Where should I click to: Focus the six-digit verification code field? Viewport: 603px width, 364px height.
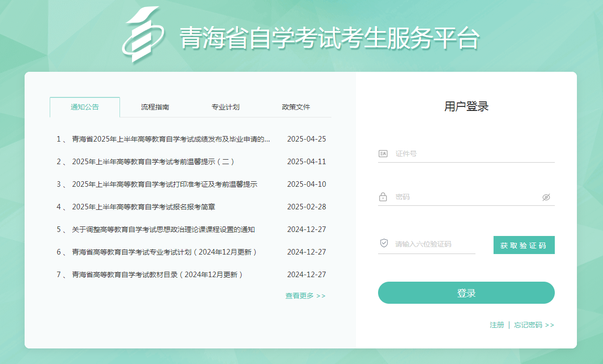pos(432,244)
